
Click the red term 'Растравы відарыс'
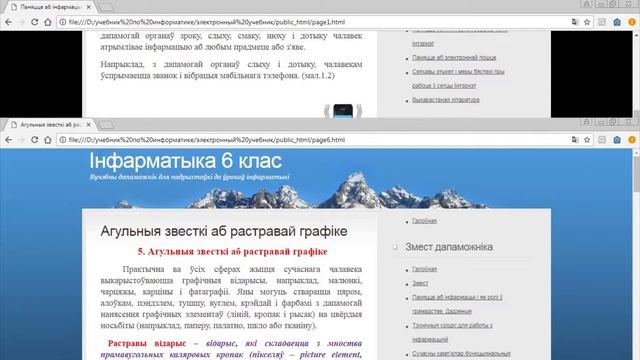[147, 343]
